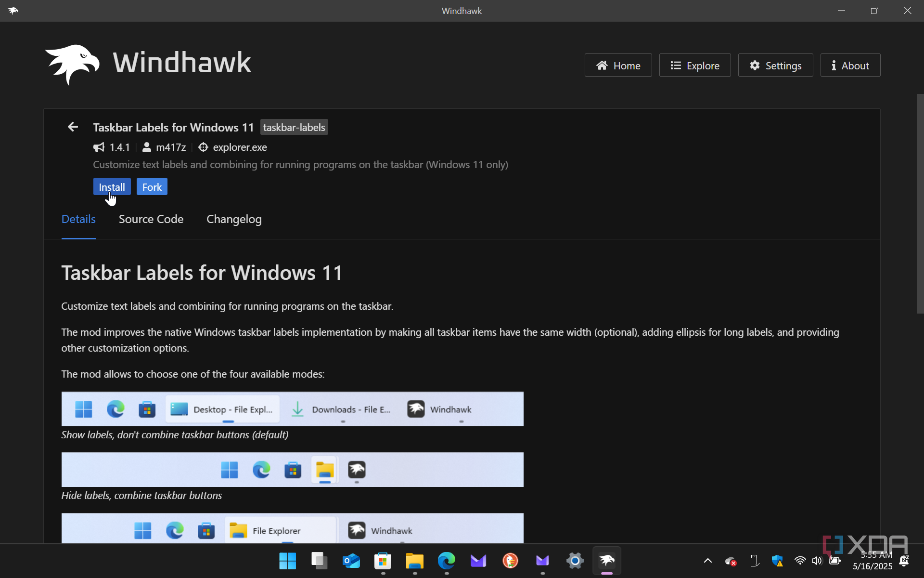Open the Settings gear in the taskbar
924x578 pixels.
pos(575,561)
